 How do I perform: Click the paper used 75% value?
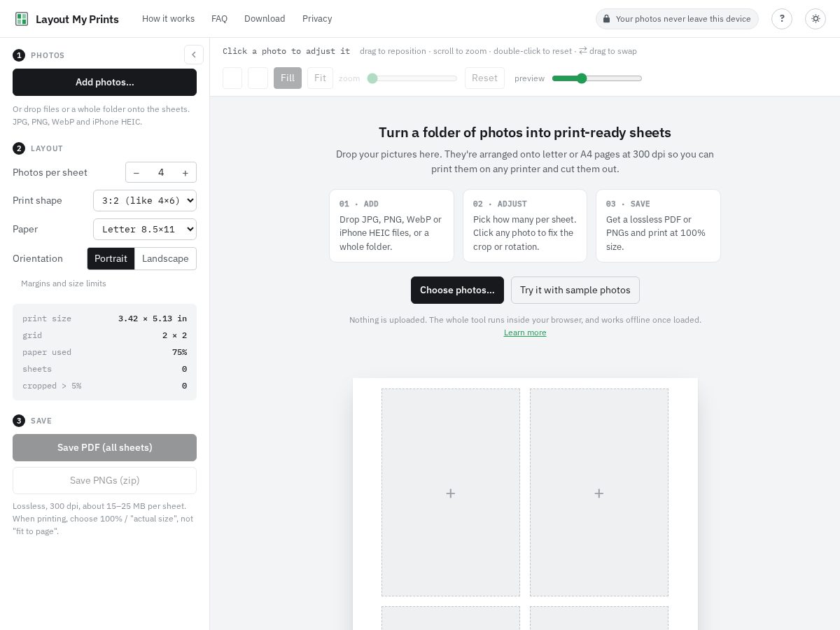tap(179, 352)
